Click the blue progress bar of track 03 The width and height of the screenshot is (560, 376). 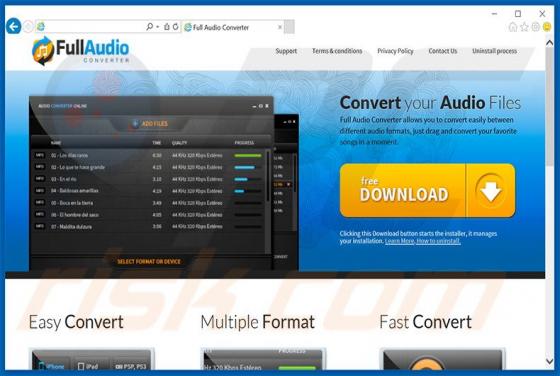click(241, 179)
